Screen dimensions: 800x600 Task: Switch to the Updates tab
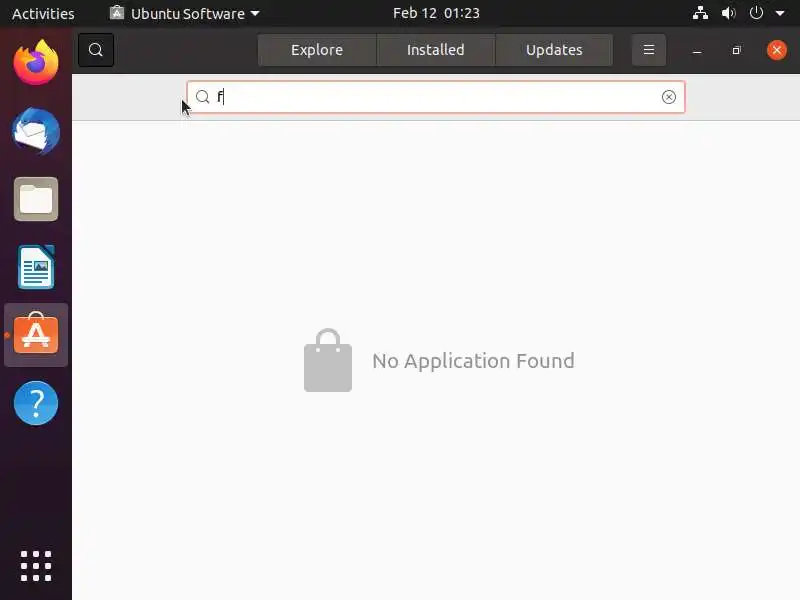pos(554,50)
